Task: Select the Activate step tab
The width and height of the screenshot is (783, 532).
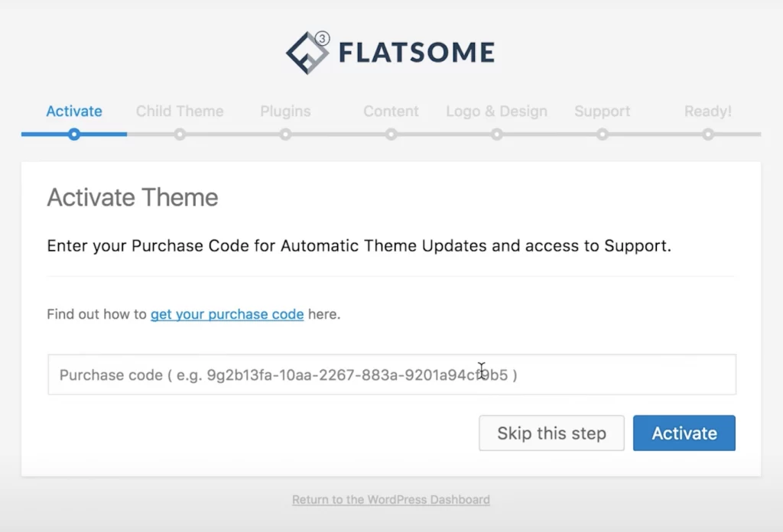Action: click(74, 111)
